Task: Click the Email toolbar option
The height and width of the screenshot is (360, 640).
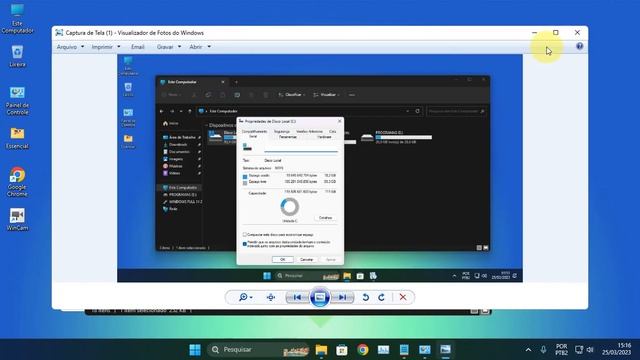Action: click(138, 47)
